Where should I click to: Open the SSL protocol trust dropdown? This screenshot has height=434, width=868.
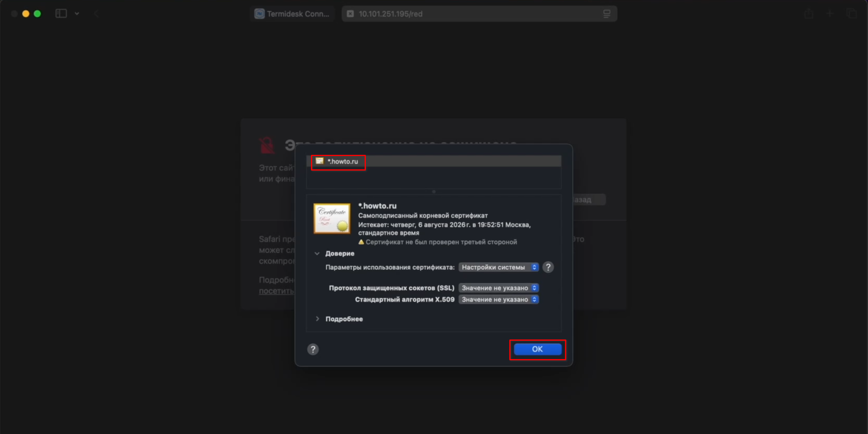[x=498, y=288]
